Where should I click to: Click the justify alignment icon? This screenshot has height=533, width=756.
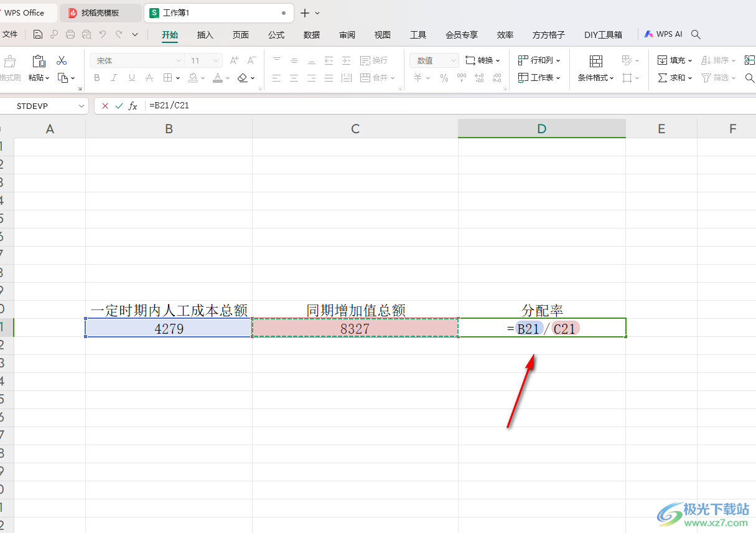(x=329, y=78)
